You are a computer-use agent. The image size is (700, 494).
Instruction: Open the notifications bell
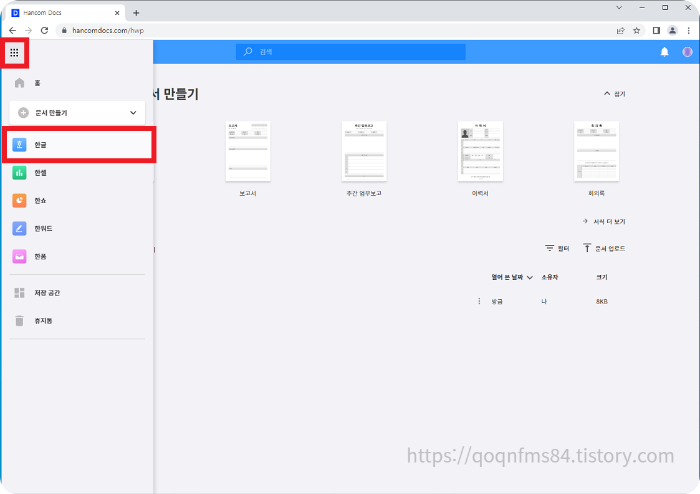tap(664, 52)
